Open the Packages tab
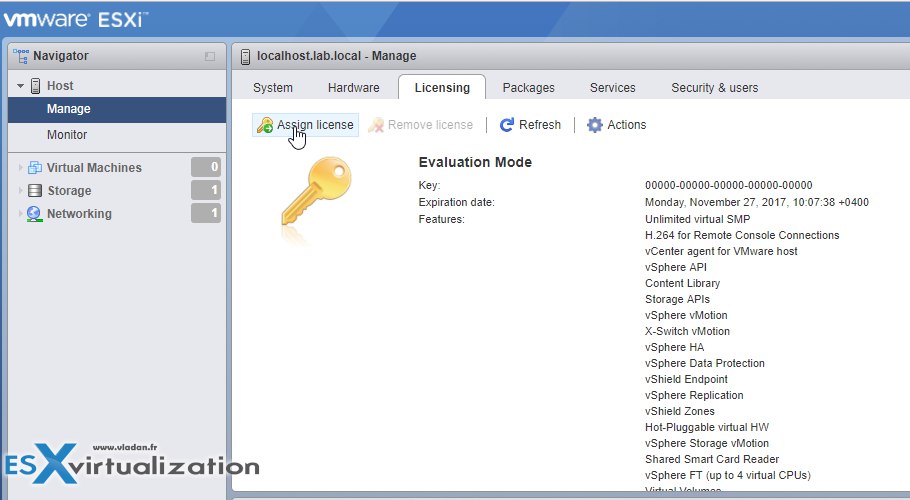 pos(529,88)
